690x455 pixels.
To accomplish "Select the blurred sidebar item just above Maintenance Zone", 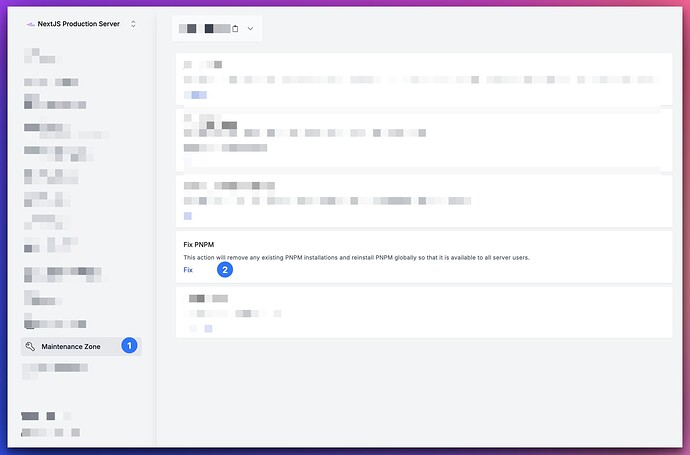I will tap(55, 322).
